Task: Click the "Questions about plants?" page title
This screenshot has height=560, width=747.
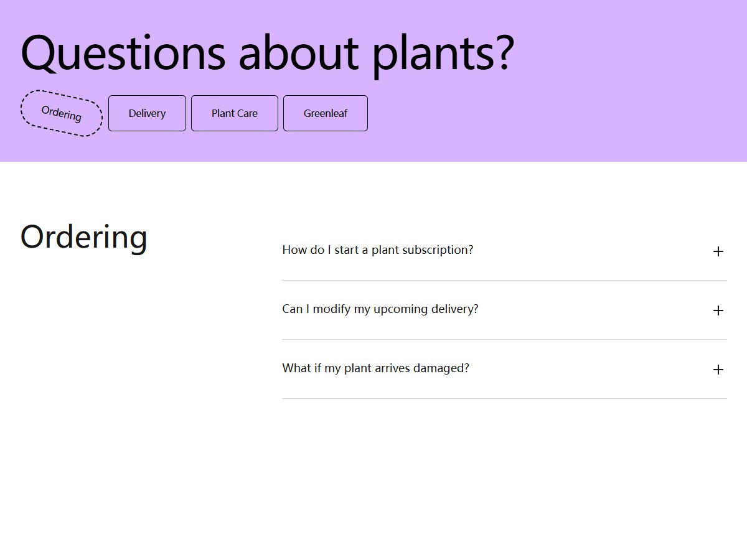Action: pos(268,53)
